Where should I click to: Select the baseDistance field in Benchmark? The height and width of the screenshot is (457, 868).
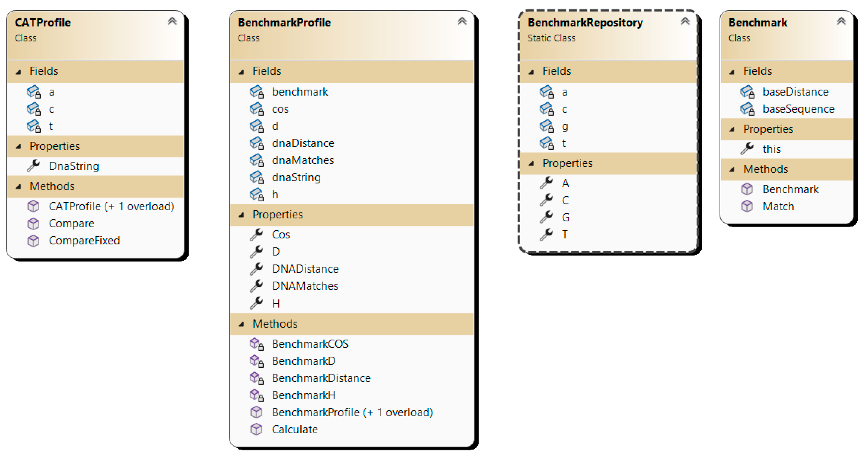795,92
